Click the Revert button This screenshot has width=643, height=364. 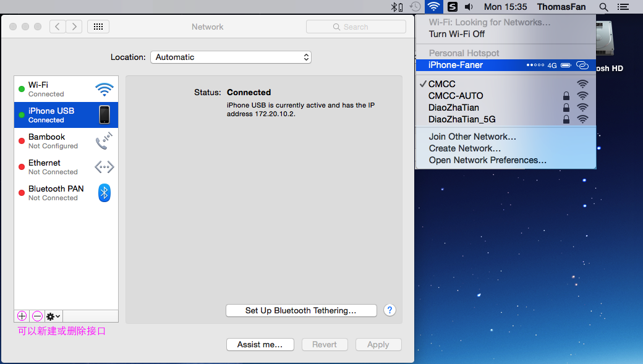click(325, 344)
